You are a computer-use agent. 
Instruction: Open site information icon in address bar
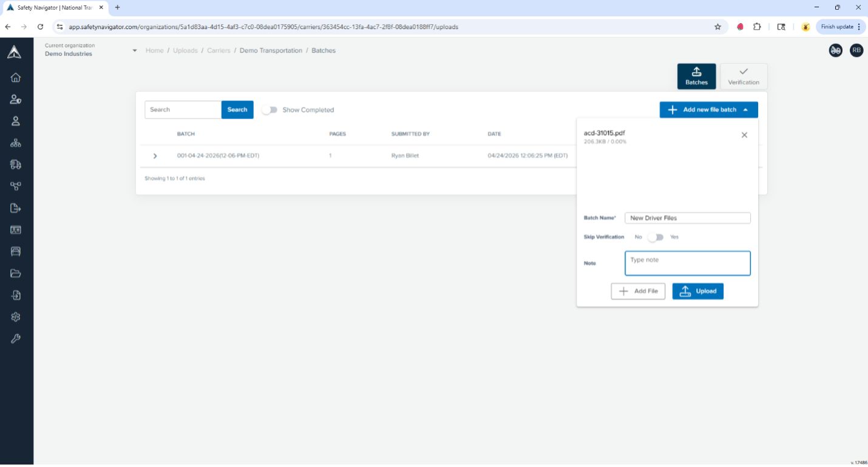point(59,27)
